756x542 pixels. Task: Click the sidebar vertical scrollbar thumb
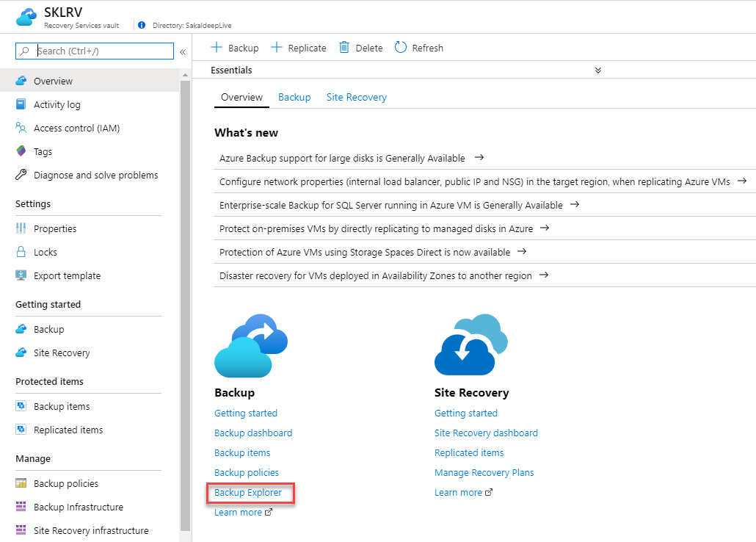[185, 306]
